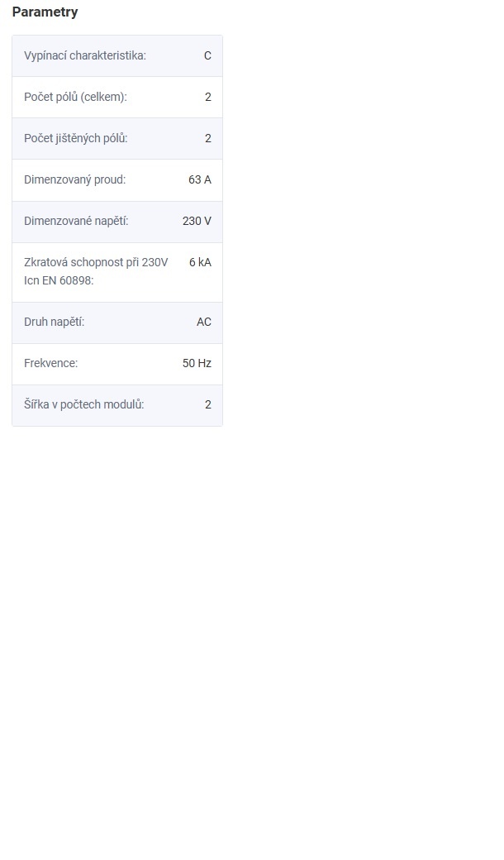Click the 'Počet jištěných pólů:' label
The image size is (504, 860).
point(76,138)
